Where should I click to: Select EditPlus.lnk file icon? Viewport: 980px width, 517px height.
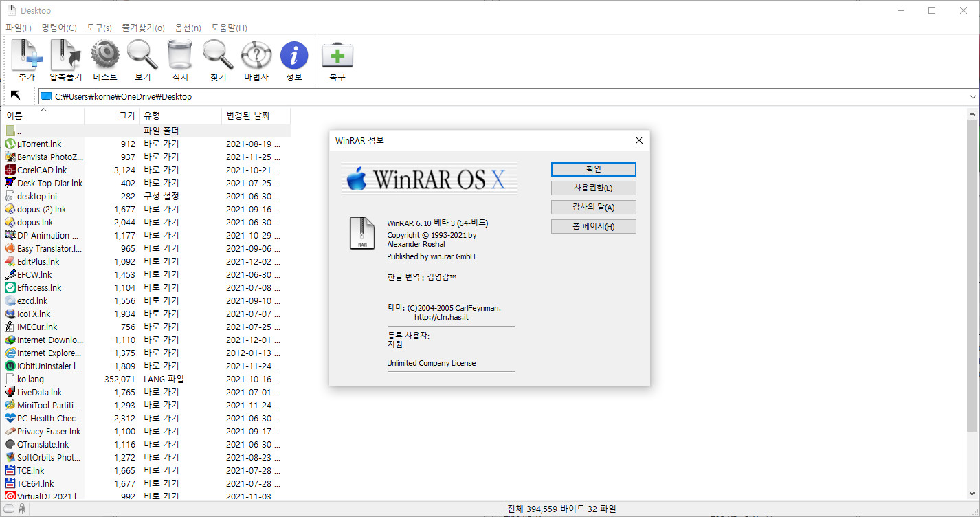10,261
